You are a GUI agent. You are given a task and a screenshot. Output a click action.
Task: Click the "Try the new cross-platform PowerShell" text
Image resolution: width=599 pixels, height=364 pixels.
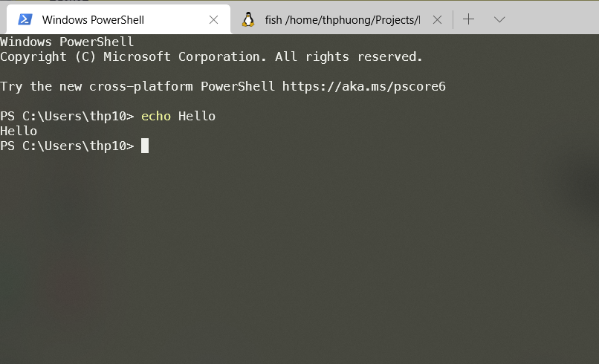[137, 86]
